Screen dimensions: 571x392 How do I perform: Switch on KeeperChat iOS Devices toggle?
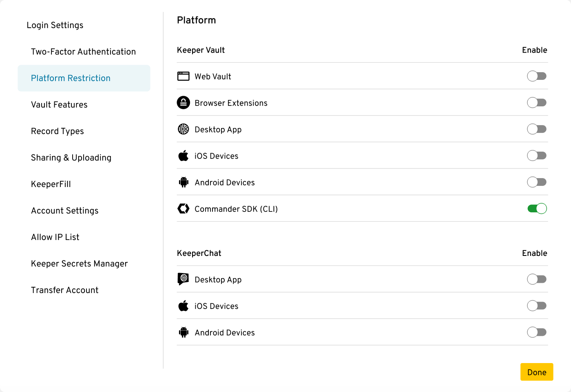537,306
